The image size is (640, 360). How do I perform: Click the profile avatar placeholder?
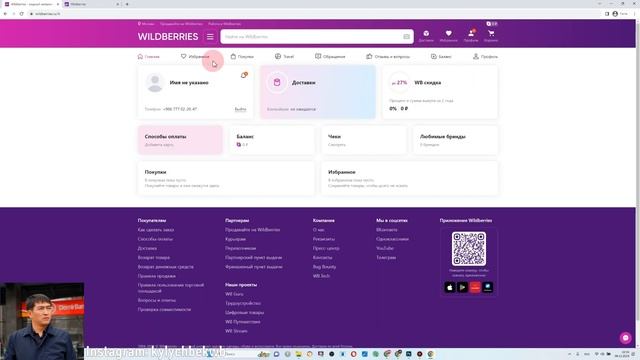click(x=155, y=83)
